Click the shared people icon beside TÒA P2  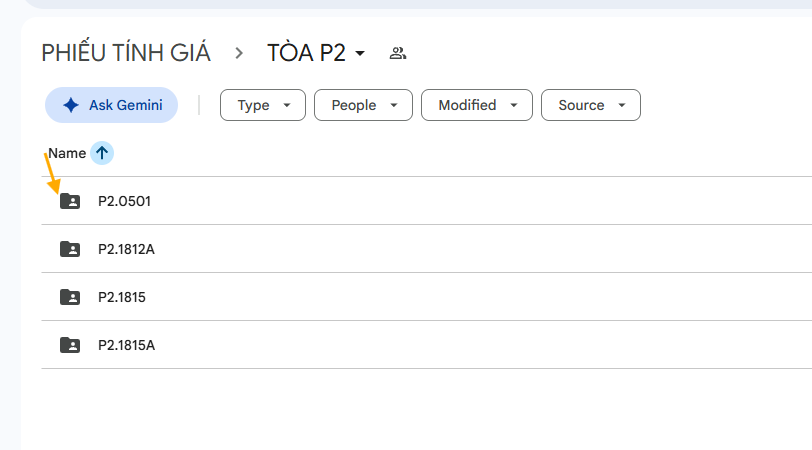[398, 53]
